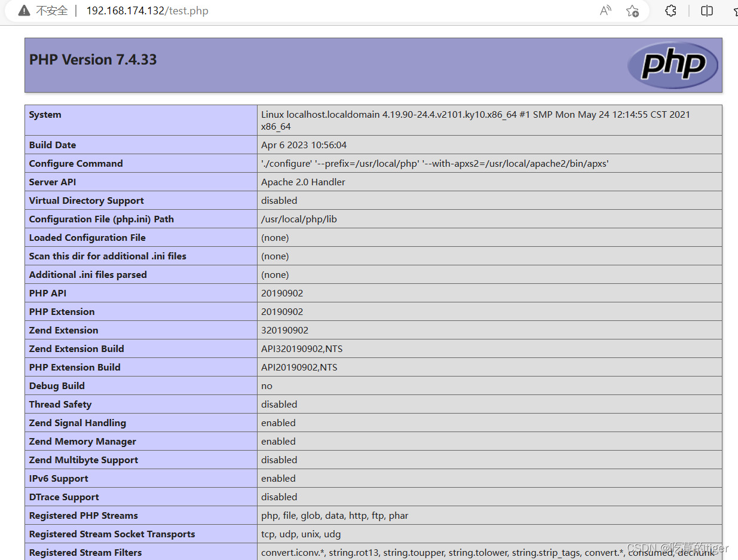Click the Linux localhost.localdomain system value
This screenshot has width=738, height=560.
(x=476, y=120)
